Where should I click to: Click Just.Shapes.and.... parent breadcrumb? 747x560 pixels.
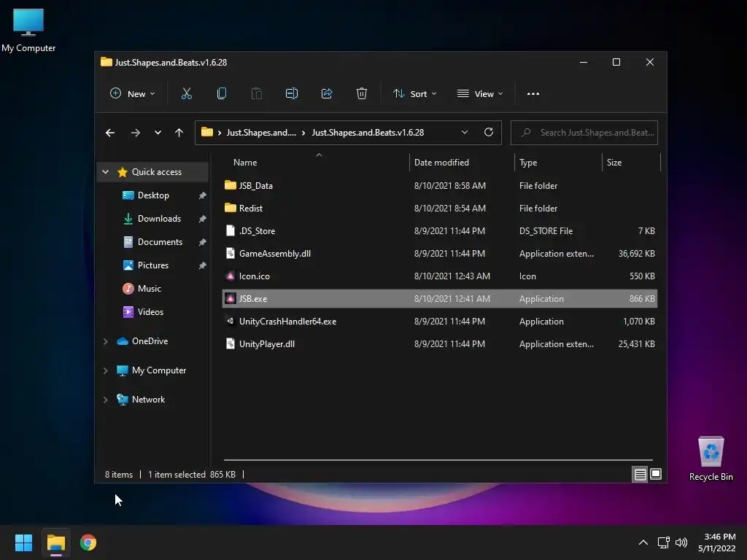(261, 133)
